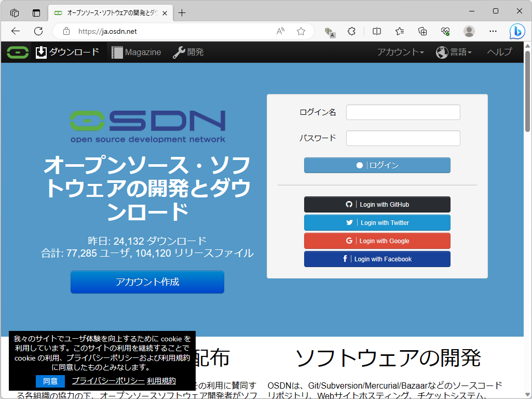Click inside the ログイン名 input field
Image resolution: width=532 pixels, height=399 pixels.
pyautogui.click(x=403, y=112)
